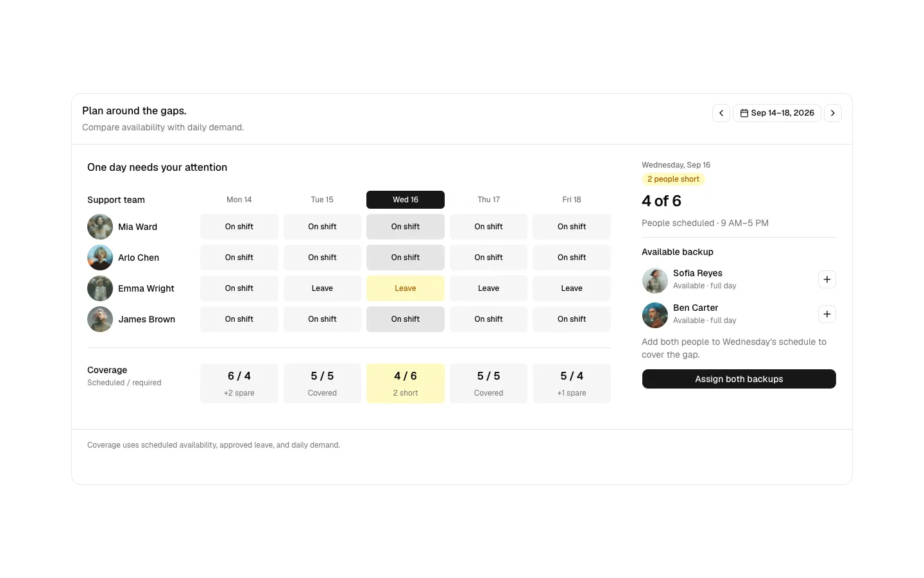Select the Mon 14 day column header
The width and height of the screenshot is (924, 578).
pyautogui.click(x=239, y=200)
